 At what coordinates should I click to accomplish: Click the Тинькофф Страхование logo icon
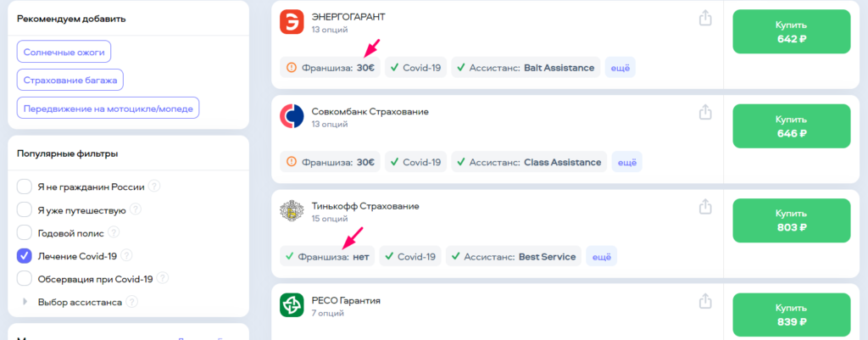click(x=292, y=212)
